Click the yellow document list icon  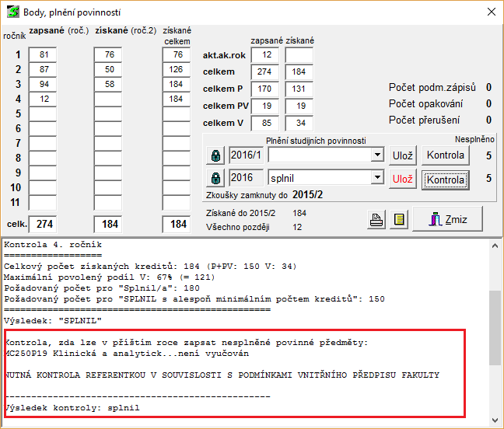point(398,220)
